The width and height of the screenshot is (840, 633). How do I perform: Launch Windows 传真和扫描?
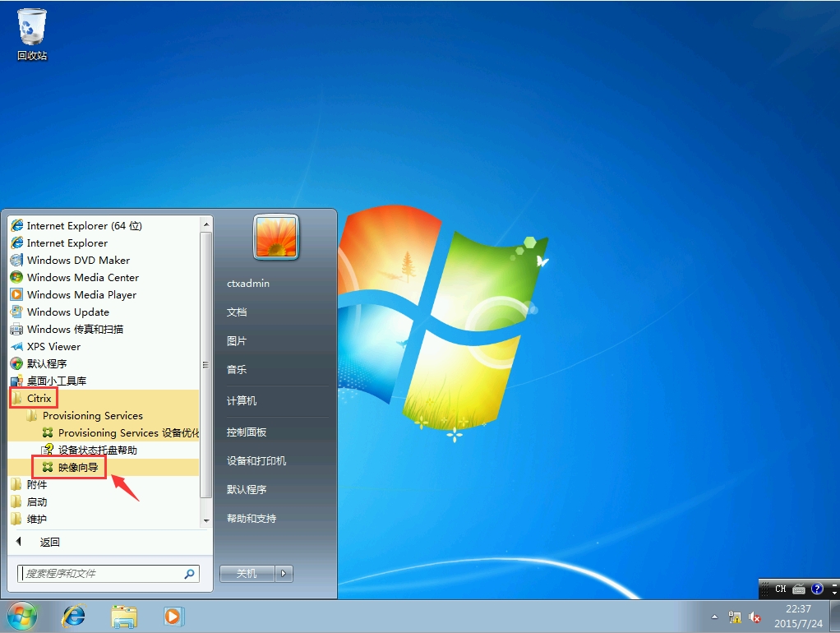pos(104,329)
